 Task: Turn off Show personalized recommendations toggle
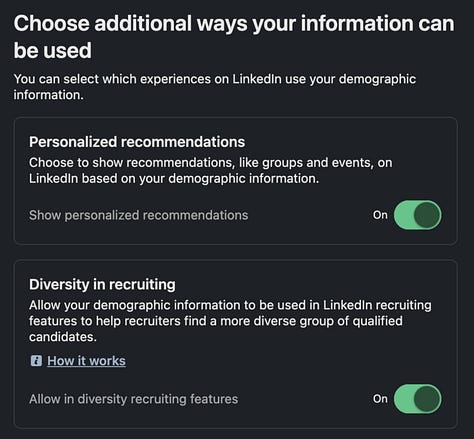point(417,215)
